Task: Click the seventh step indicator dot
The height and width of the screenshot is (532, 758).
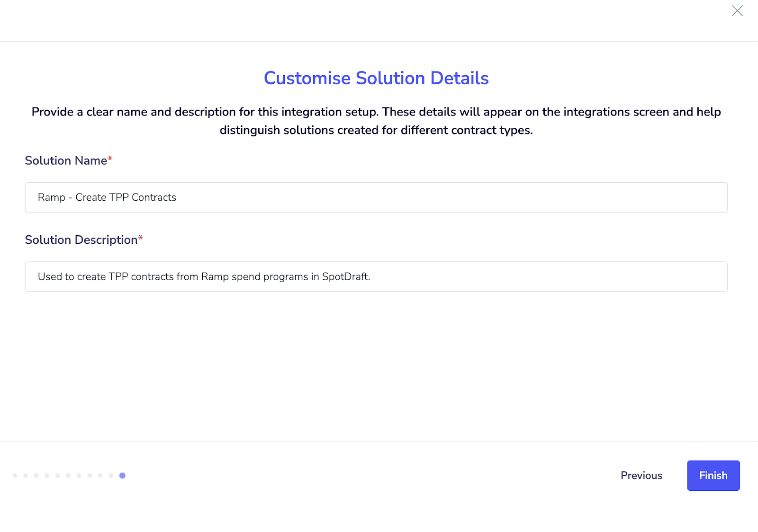Action: coord(79,476)
